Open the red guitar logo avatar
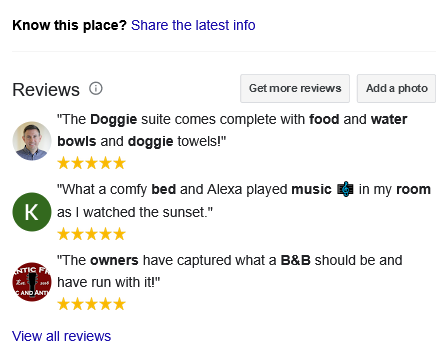 click(x=32, y=282)
